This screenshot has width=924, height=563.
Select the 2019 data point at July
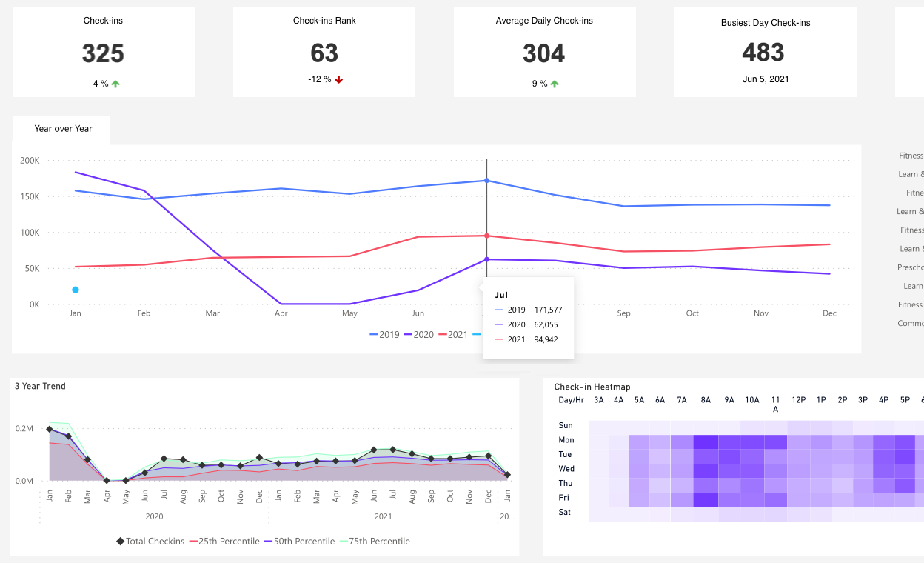click(486, 181)
